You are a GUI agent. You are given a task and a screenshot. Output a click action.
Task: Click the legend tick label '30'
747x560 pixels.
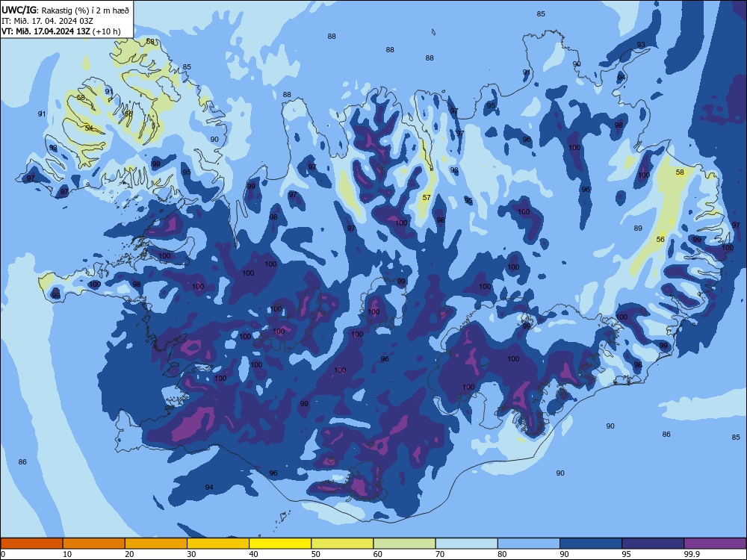(191, 554)
